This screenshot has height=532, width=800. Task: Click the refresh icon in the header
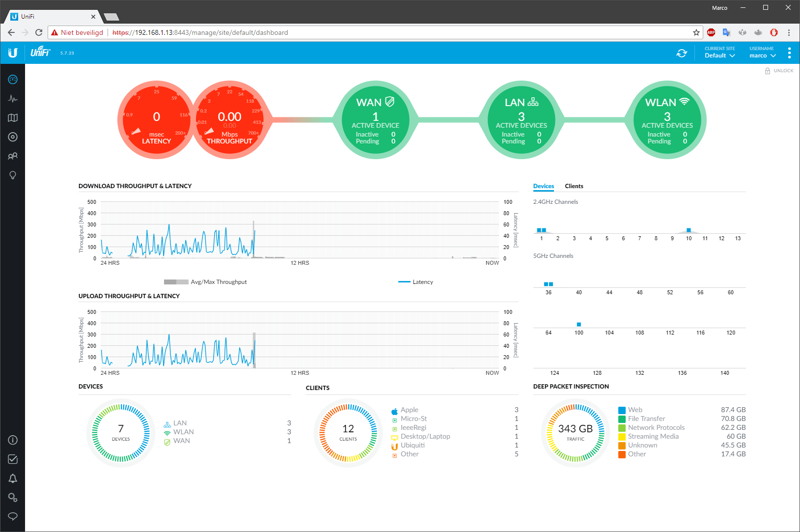click(682, 53)
